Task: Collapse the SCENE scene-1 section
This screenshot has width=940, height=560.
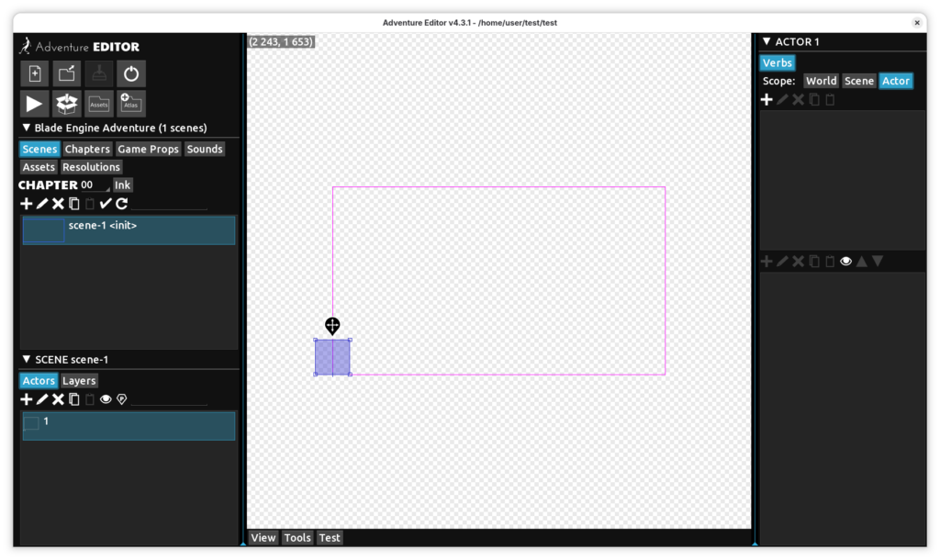Action: point(27,359)
